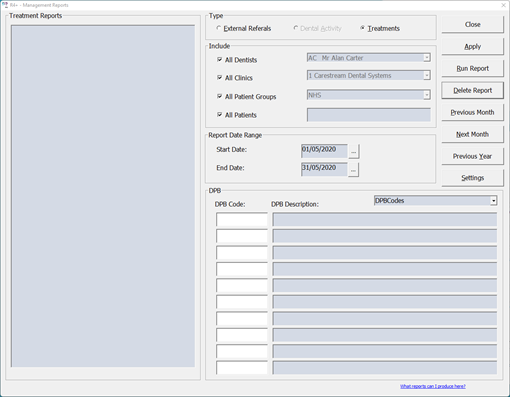
Task: Expand the DPBCodes dropdown
Action: (494, 201)
